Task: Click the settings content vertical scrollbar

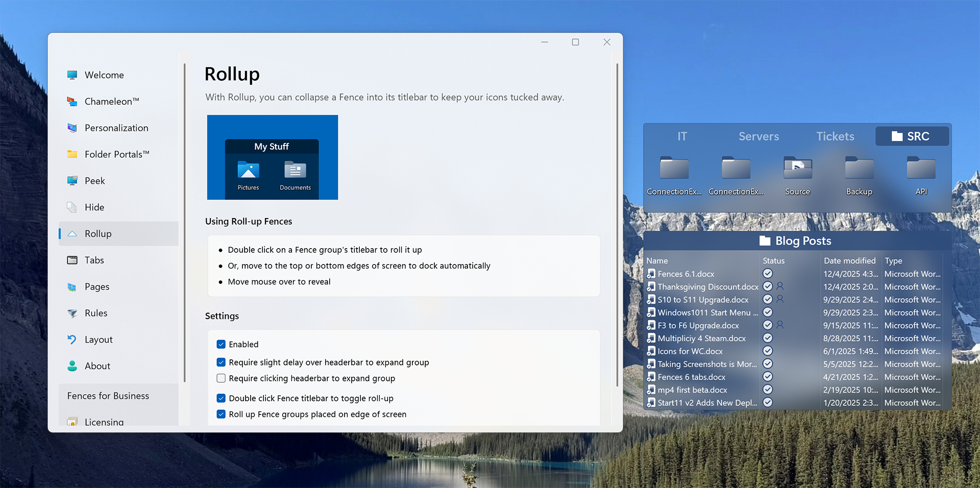Action: click(617, 225)
